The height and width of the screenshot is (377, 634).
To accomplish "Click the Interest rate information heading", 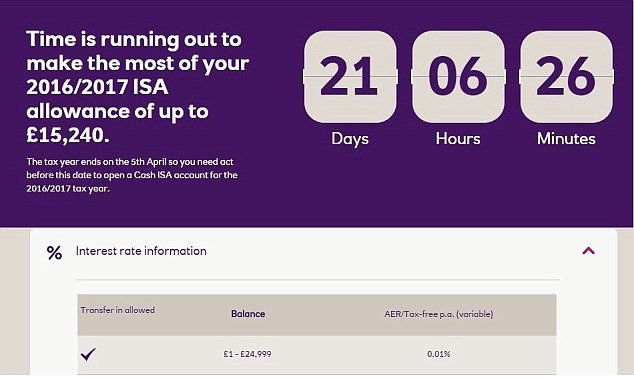I will 141,251.
